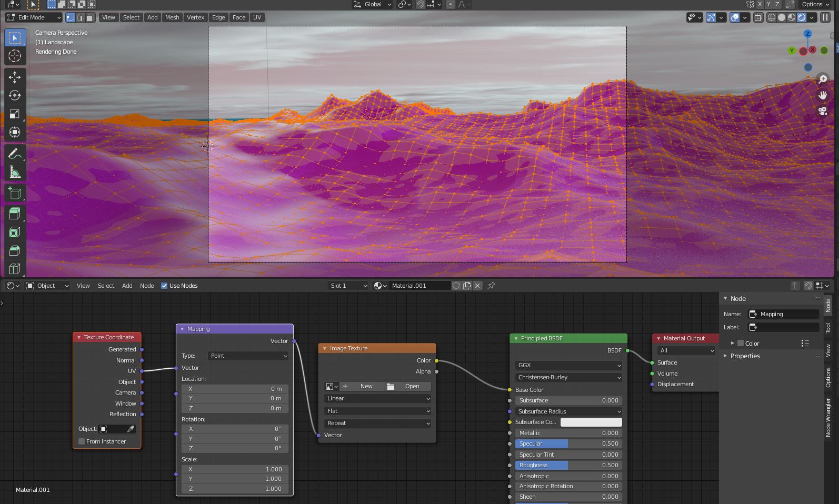The image size is (839, 504).
Task: Toggle X-ray display
Action: point(758,17)
